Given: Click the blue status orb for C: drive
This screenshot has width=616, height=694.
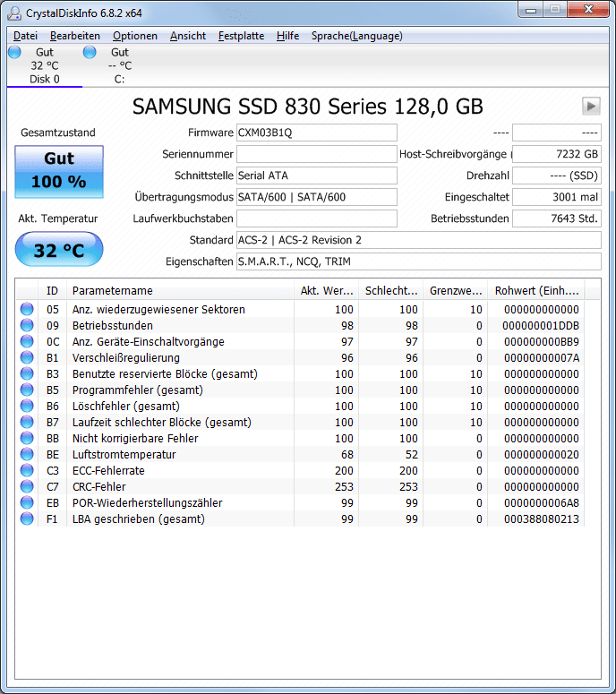Looking at the screenshot, I should click(x=90, y=52).
